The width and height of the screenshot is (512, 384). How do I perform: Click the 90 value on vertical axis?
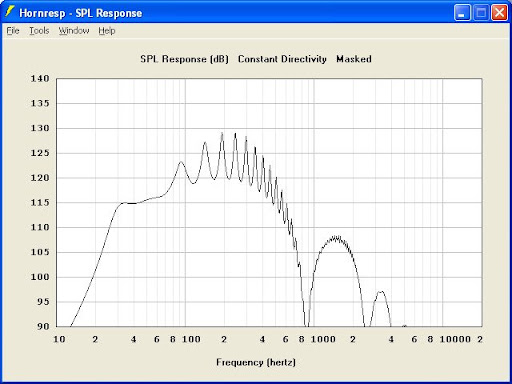[x=43, y=326]
